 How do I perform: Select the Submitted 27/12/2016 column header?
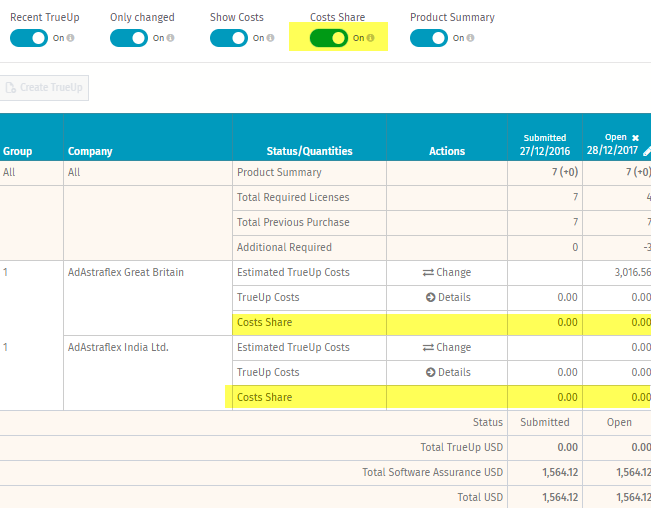544,144
